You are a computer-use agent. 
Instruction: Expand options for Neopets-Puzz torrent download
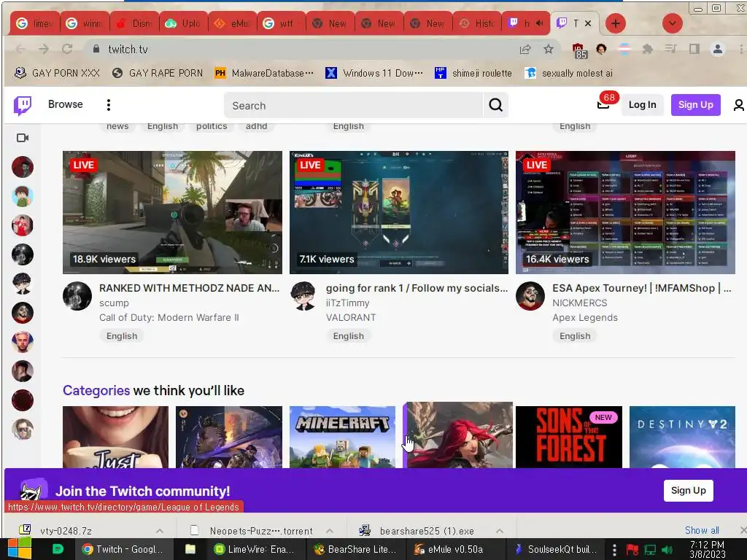point(330,531)
